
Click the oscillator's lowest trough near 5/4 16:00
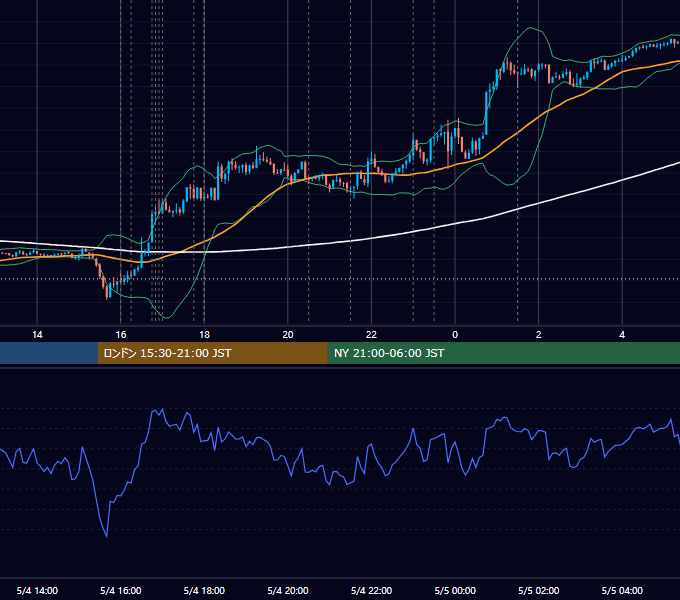(x=107, y=536)
